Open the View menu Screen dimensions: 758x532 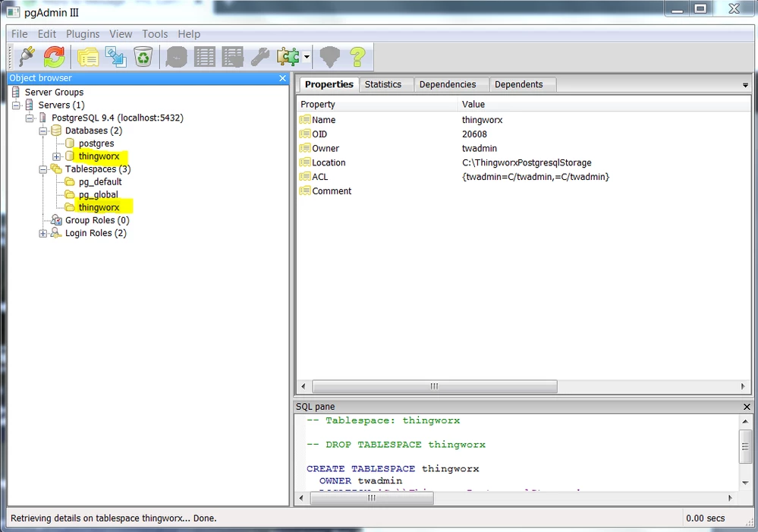[x=121, y=34]
